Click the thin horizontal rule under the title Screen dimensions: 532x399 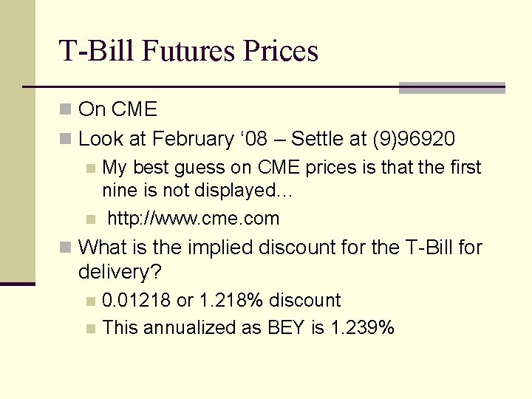(x=222, y=88)
